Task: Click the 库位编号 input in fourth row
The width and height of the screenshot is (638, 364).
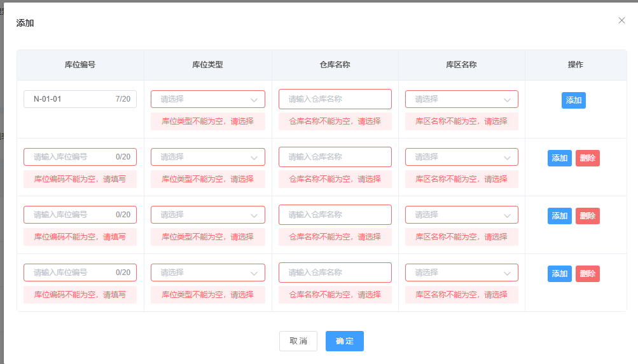Action: pyautogui.click(x=80, y=273)
